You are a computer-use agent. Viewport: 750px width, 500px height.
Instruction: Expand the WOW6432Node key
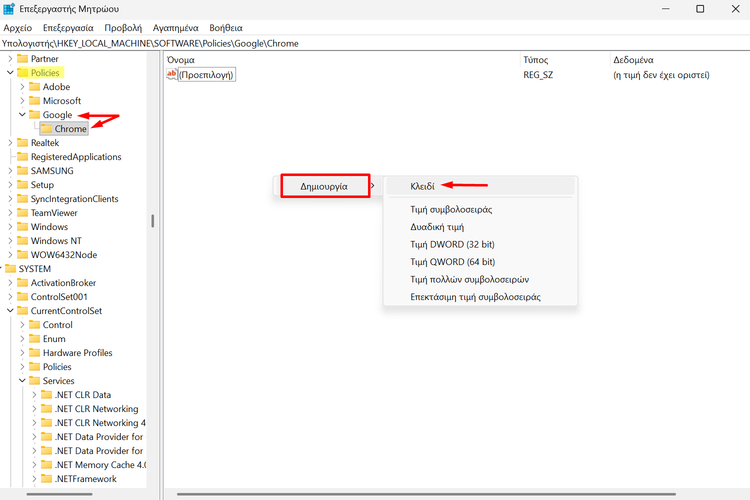pos(10,255)
